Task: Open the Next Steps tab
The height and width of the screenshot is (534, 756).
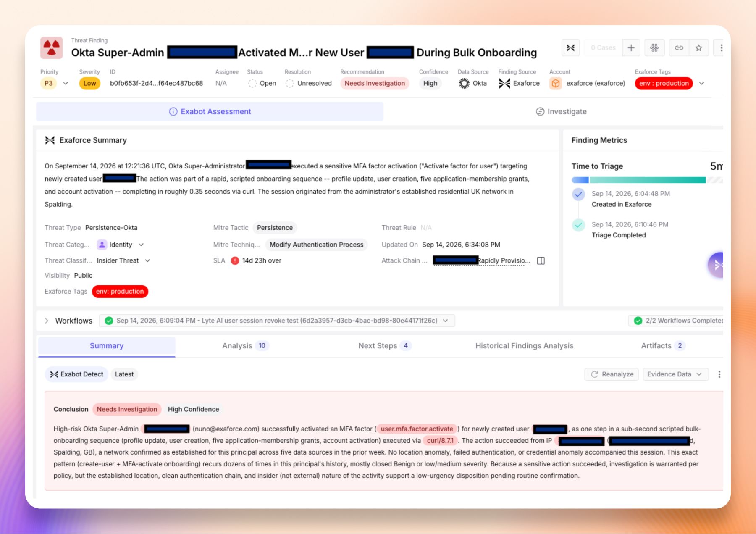Action: pyautogui.click(x=384, y=346)
